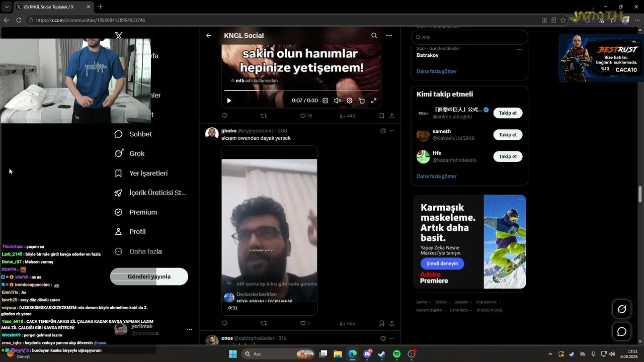The height and width of the screenshot is (362, 644).
Task: Bookmark jjbaba's post
Action: click(x=382, y=323)
